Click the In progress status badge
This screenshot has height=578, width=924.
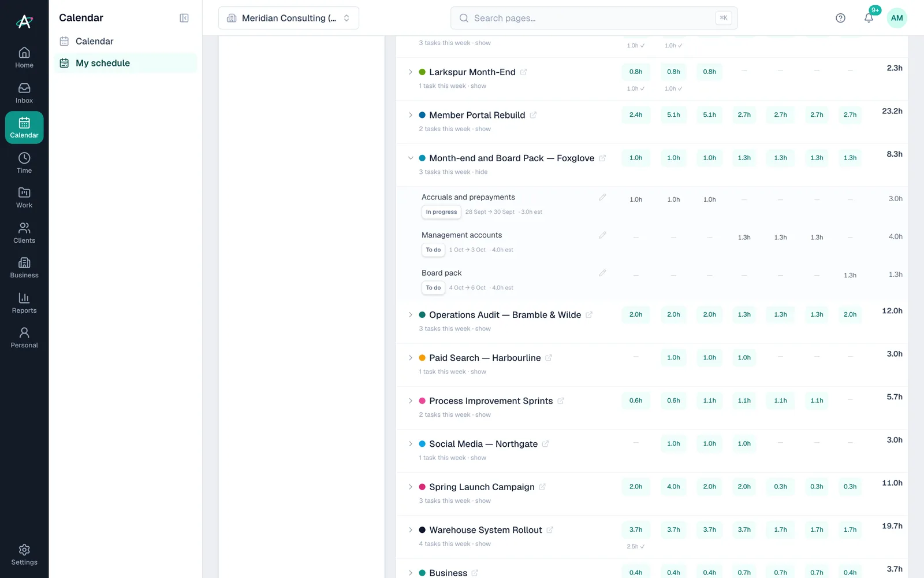(x=441, y=212)
